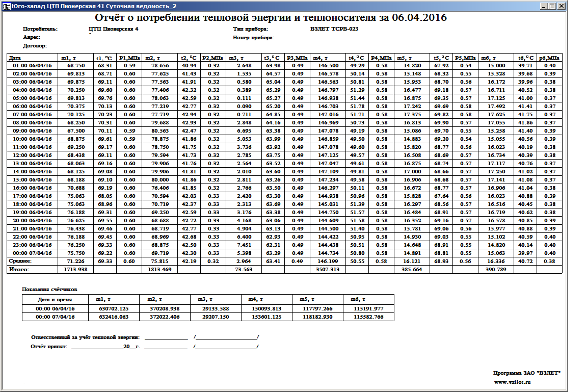587x392 pixels.
Task: Click the m4 total 3507.313
Action: coord(328,270)
